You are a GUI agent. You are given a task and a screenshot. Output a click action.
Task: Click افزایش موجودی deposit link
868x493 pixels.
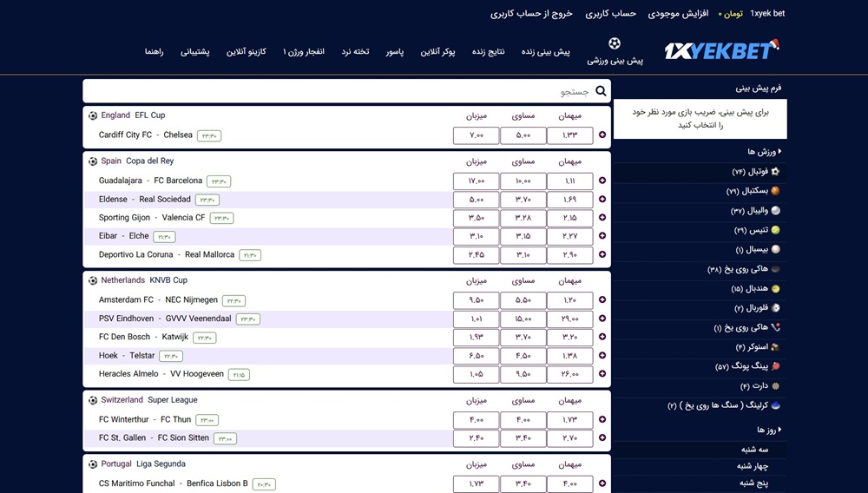pyautogui.click(x=678, y=13)
